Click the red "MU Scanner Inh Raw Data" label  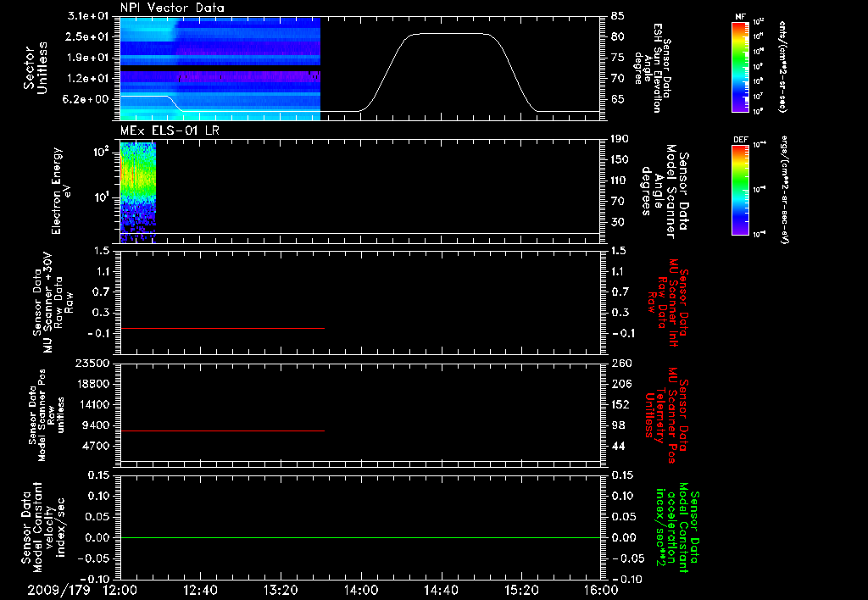click(670, 303)
